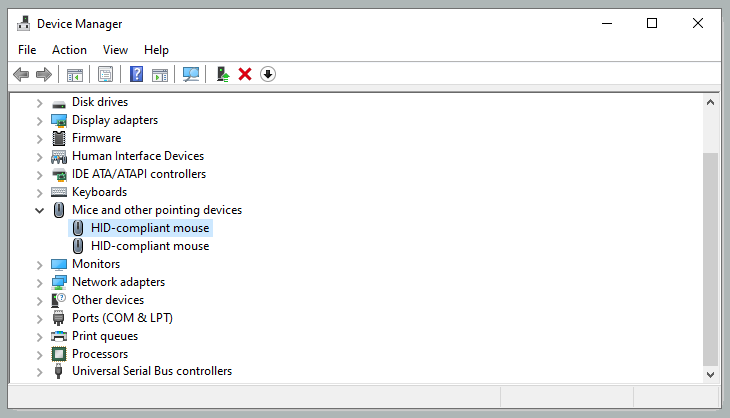Image resolution: width=730 pixels, height=418 pixels.
Task: Click the scrollbar up arrow
Action: 710,102
